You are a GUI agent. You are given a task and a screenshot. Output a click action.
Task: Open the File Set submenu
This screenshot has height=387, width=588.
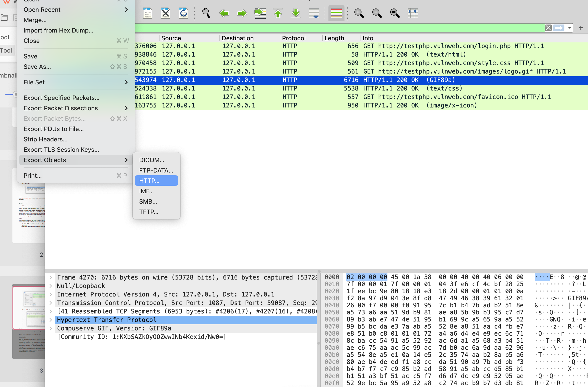76,82
